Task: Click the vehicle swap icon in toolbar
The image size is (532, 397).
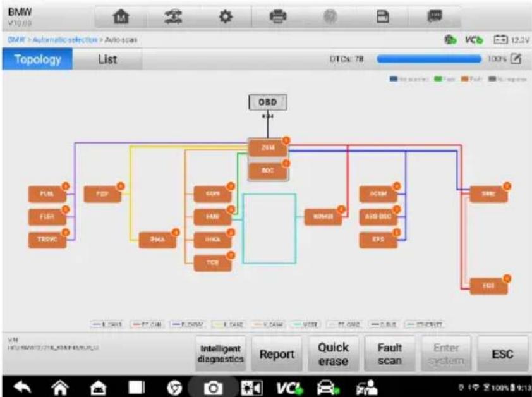Action: click(173, 16)
